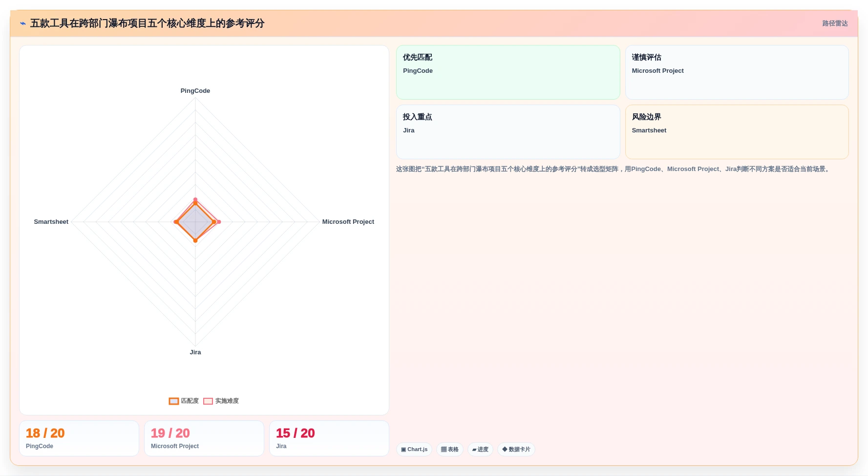Click the Jira data point on radar
The width and height of the screenshot is (868, 476).
coord(195,240)
